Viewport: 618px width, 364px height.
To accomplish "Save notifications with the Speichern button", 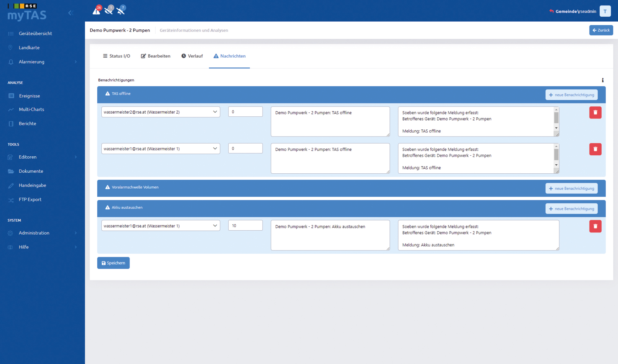I will pos(113,263).
